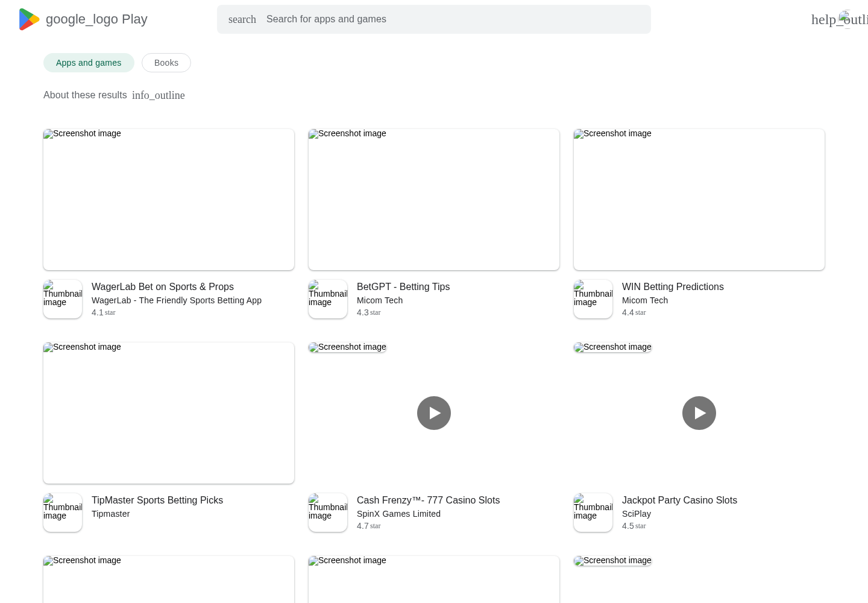
Task: Open BetGPT - Betting Tips title
Action: (x=403, y=287)
